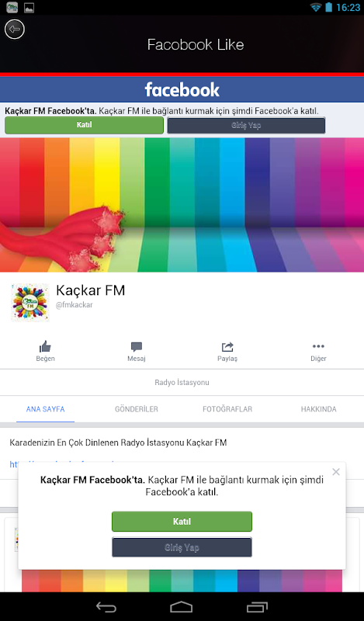Open the Mesaj speech bubble icon
The image size is (364, 621).
pyautogui.click(x=137, y=347)
